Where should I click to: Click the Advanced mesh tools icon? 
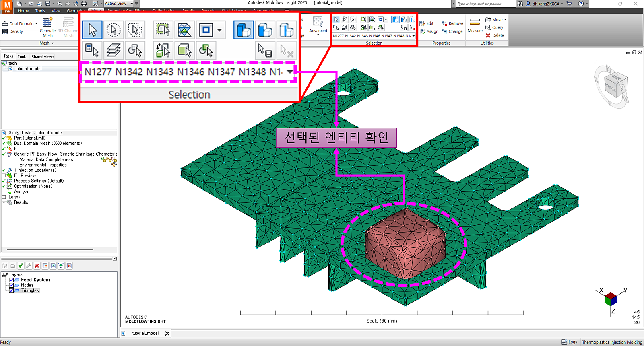318,22
